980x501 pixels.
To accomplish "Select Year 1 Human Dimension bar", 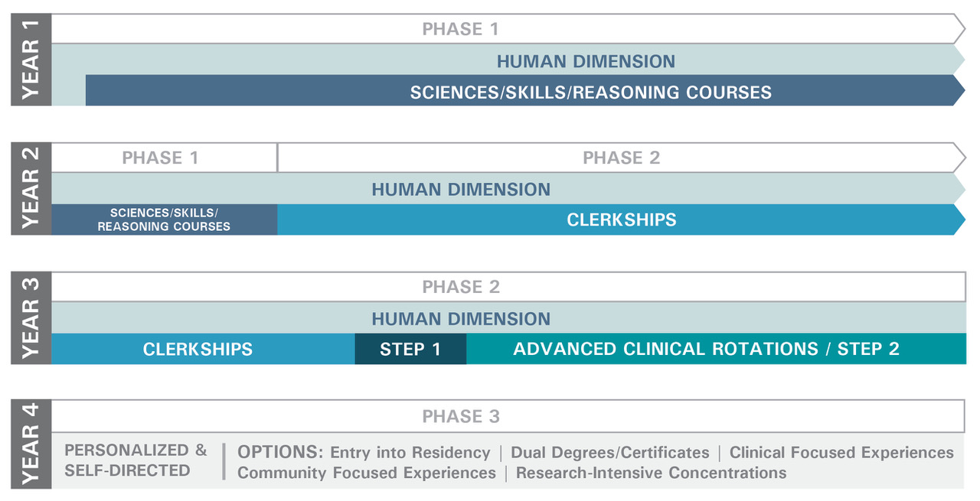I will click(x=586, y=60).
